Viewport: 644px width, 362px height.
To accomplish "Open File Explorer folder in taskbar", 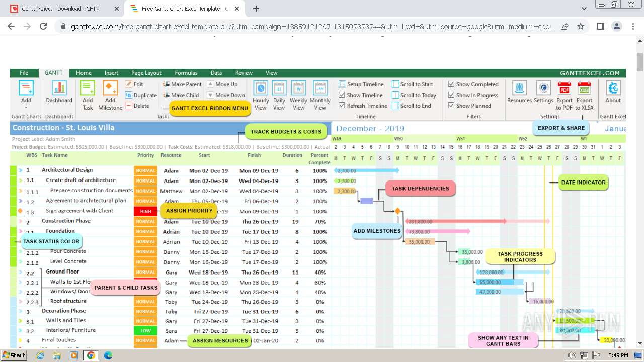I will coord(57,355).
